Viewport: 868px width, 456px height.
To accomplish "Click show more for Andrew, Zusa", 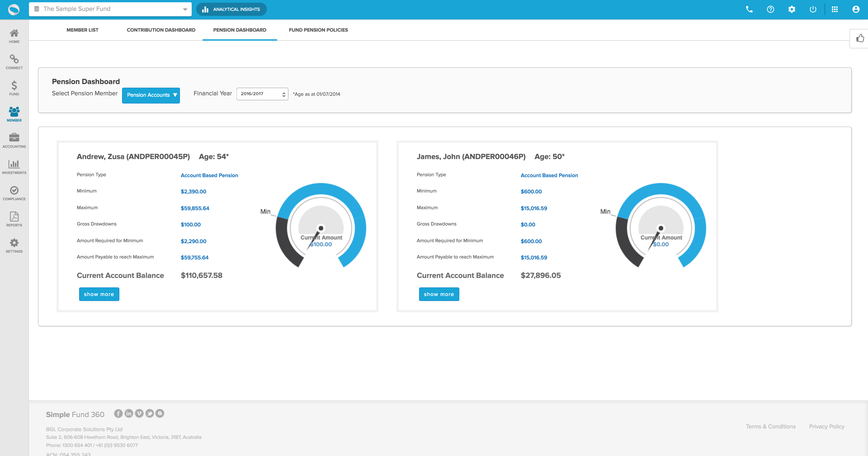I will 99,294.
